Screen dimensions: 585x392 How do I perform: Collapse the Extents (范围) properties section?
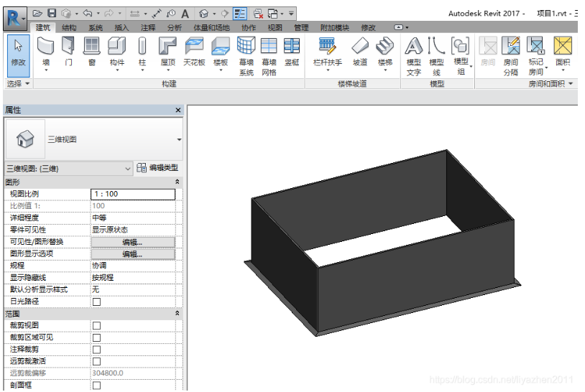[178, 313]
